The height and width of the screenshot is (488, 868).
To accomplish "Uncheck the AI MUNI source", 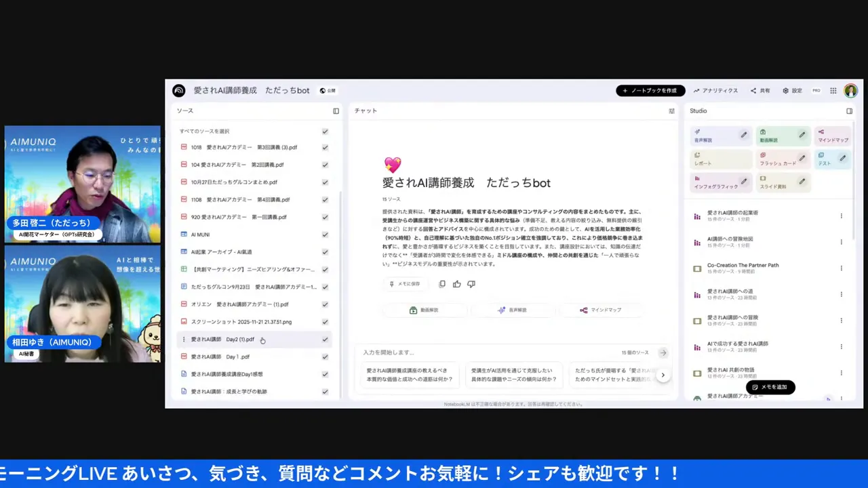I will (325, 234).
